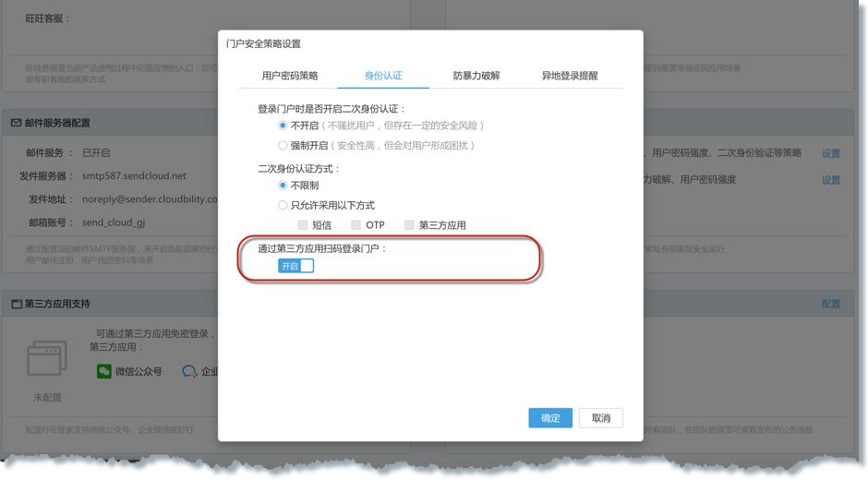Open the 配置 link in 第三方应用支持 header
The image size is (868, 480).
coord(831,304)
